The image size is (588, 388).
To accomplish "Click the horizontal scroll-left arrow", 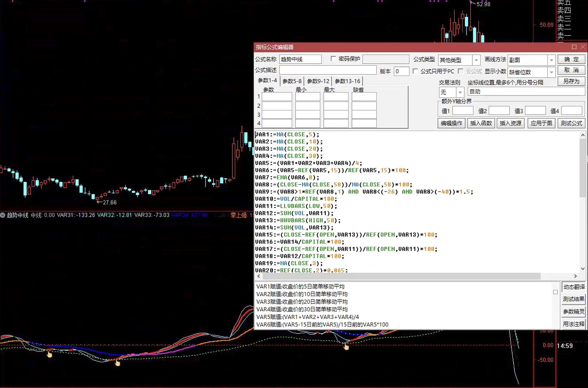I will point(258,276).
